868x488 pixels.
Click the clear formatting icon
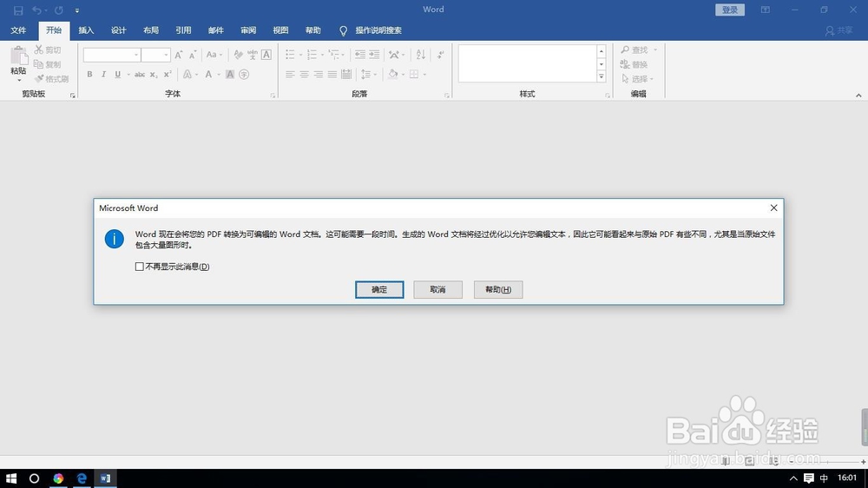tap(238, 55)
